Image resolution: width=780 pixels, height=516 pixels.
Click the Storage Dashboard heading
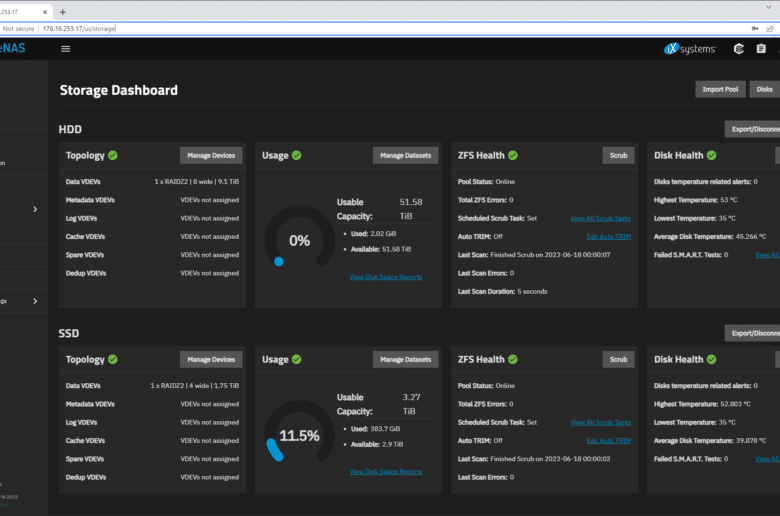118,90
